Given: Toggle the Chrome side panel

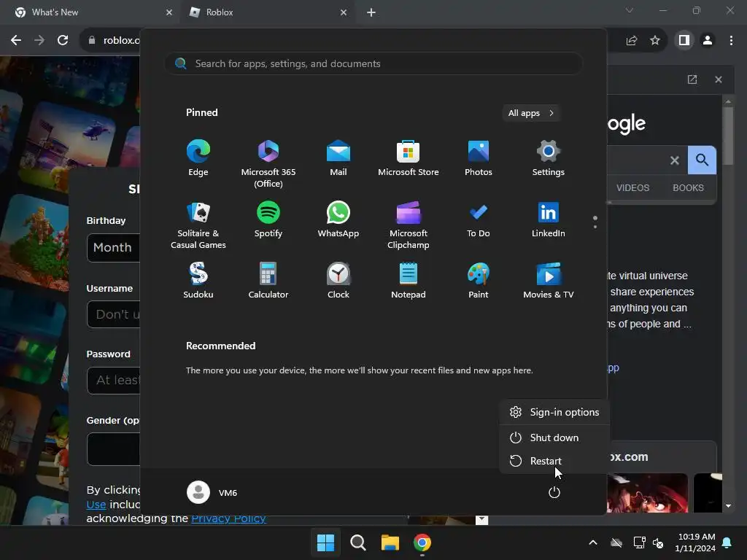Looking at the screenshot, I should [x=684, y=41].
